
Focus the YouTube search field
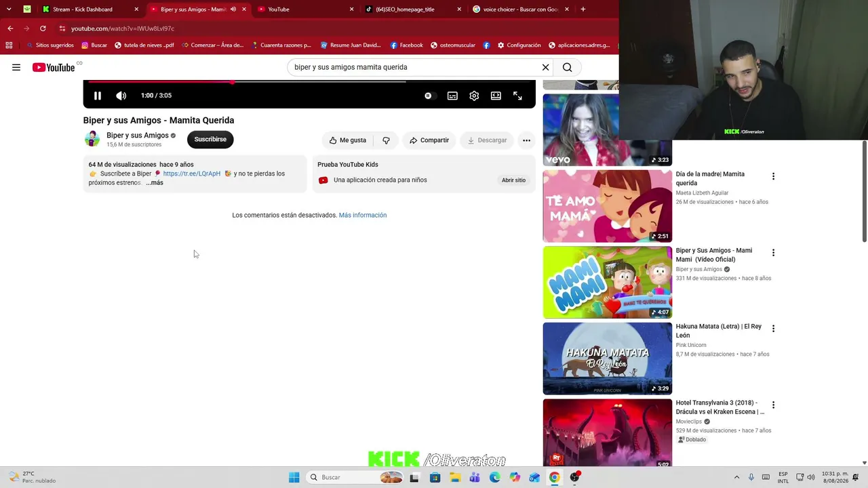tap(414, 67)
